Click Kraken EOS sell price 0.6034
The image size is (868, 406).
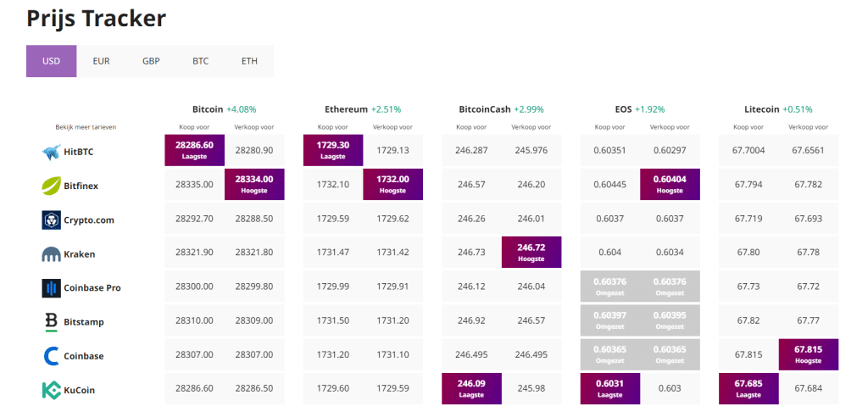pos(670,253)
